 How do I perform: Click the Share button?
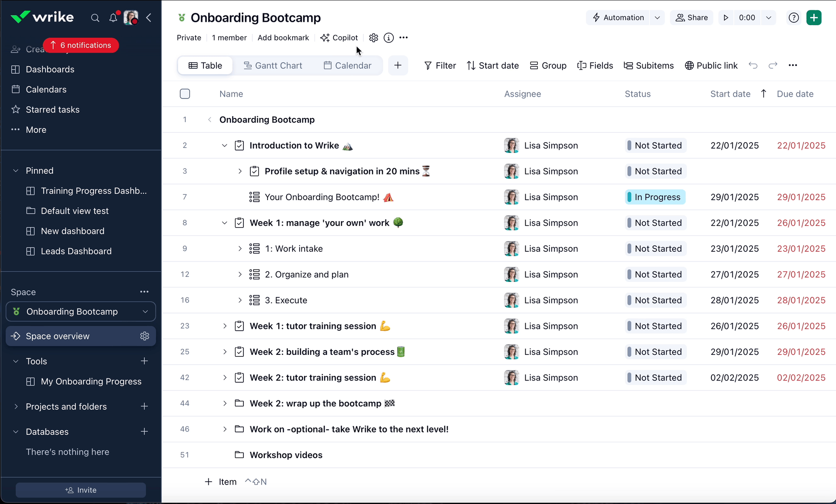pos(692,18)
